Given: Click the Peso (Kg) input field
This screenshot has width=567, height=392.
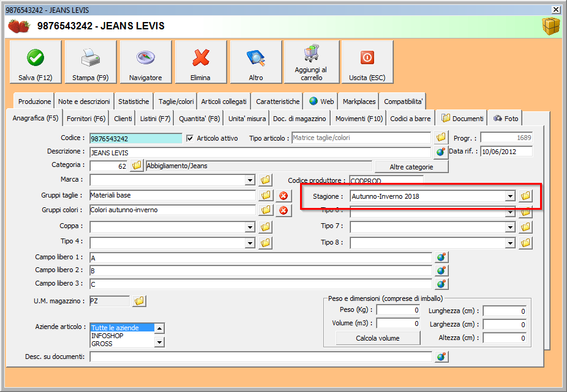Looking at the screenshot, I should point(398,310).
